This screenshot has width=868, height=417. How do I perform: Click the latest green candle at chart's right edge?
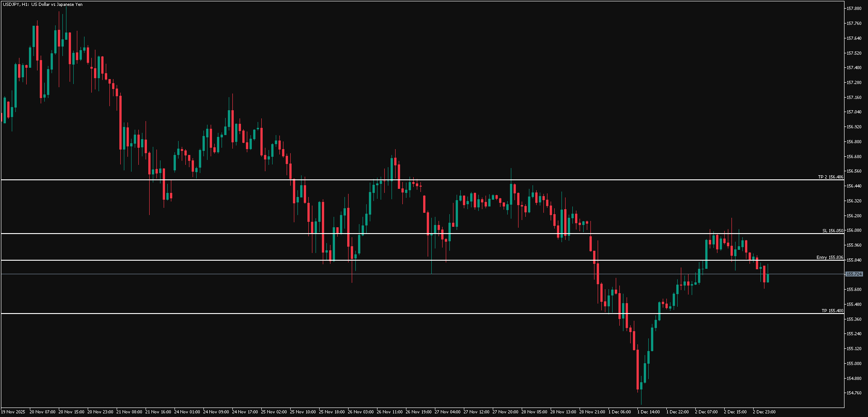click(x=768, y=277)
